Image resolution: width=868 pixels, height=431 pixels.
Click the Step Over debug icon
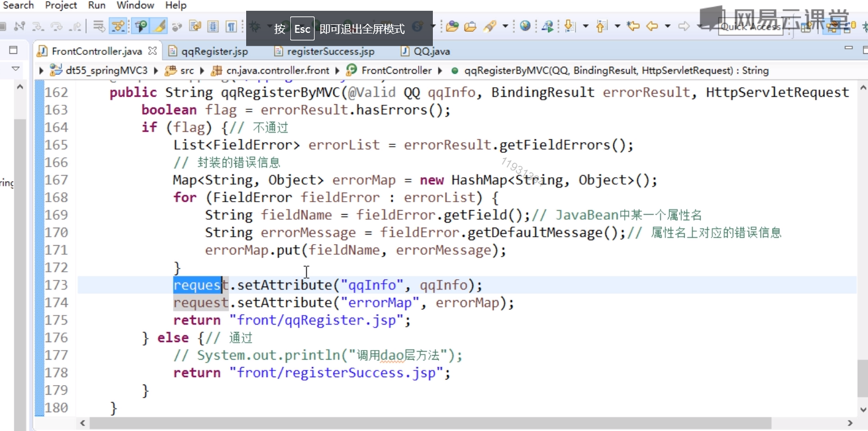(56, 26)
